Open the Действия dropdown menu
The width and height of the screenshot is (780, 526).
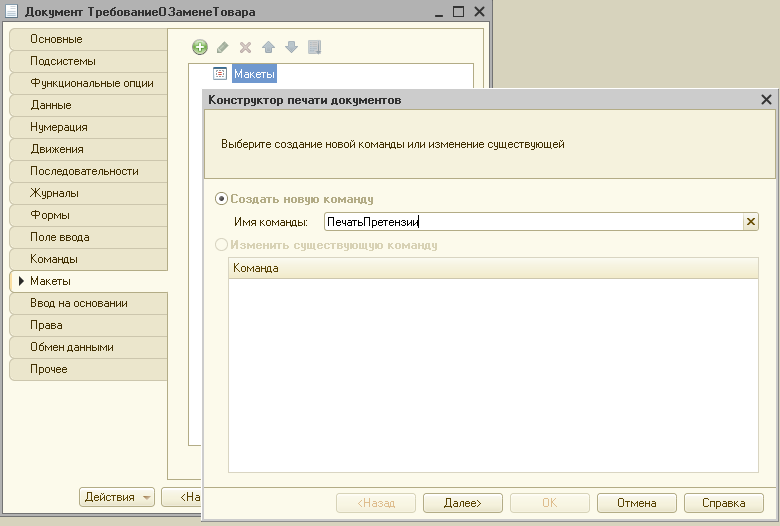pos(117,497)
